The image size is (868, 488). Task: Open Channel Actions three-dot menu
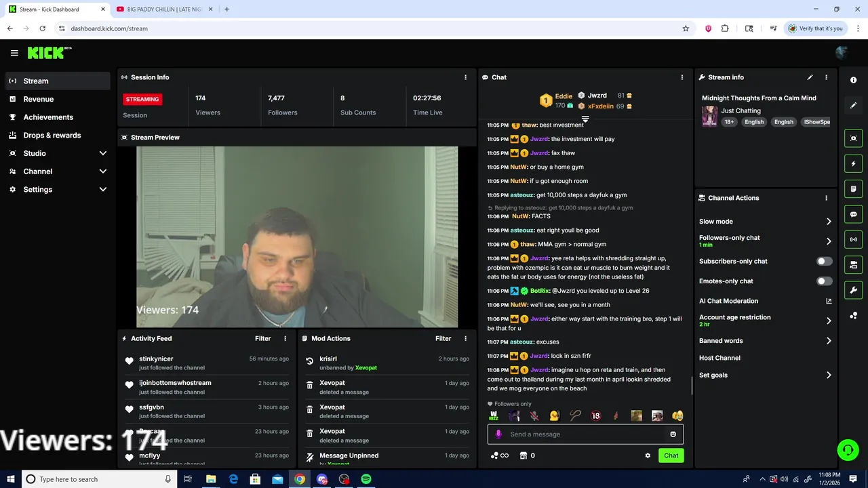pyautogui.click(x=826, y=198)
